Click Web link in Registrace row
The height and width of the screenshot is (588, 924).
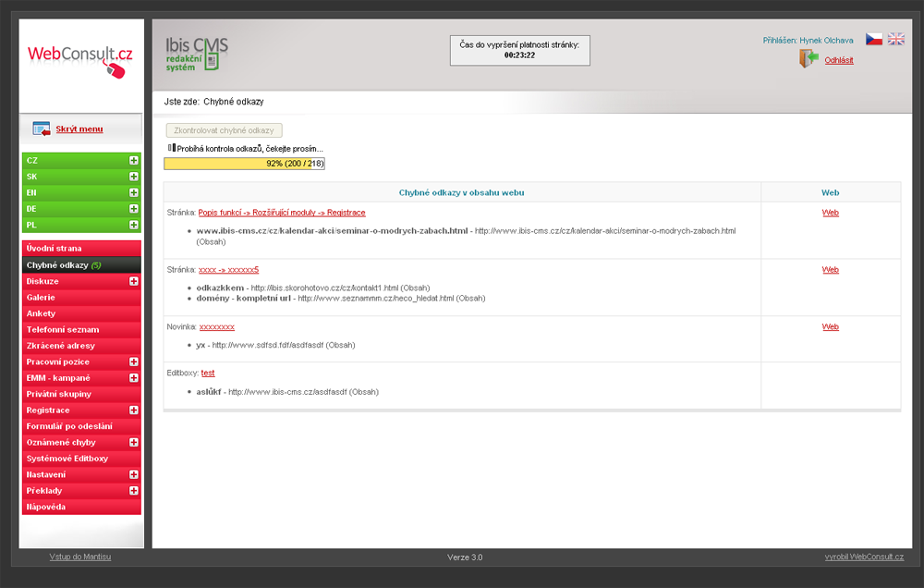[x=831, y=213]
